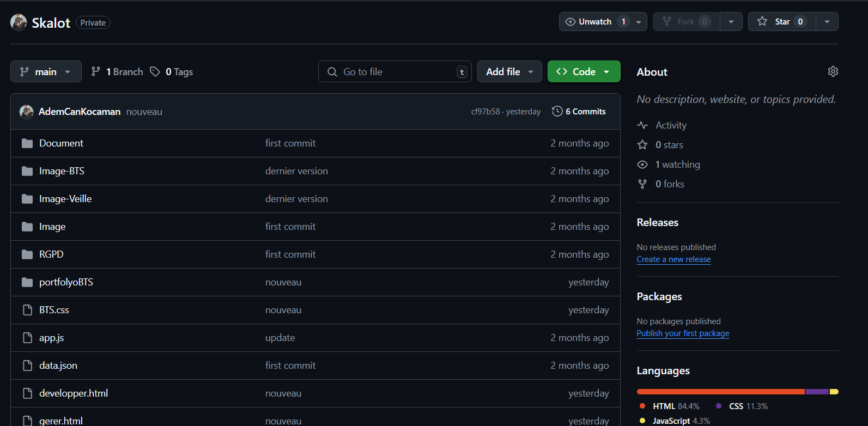Viewport: 868px width, 426px height.
Task: Click the branch icon beside 1 Branch
Action: [96, 71]
